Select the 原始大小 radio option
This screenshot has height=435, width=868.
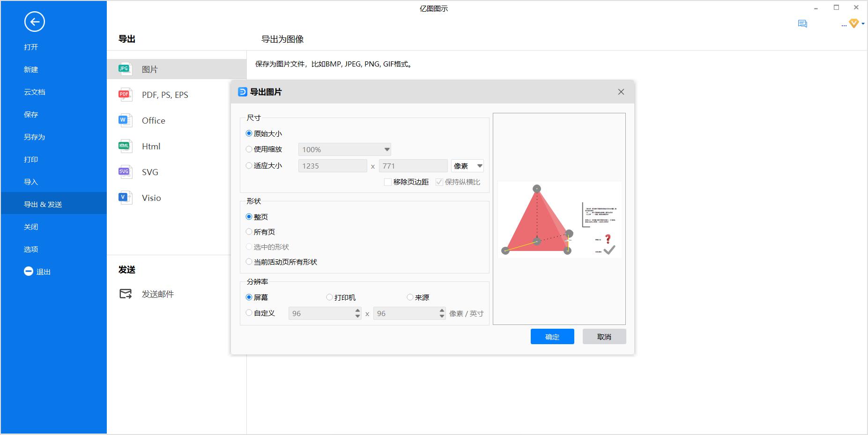[249, 133]
